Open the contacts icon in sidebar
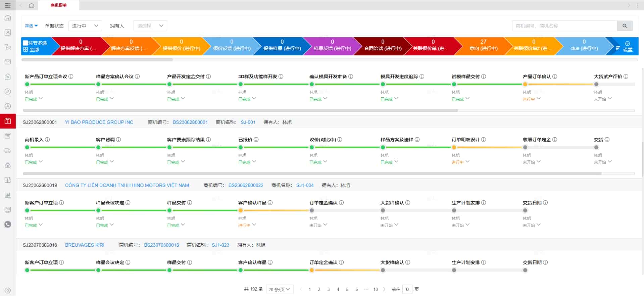The height and width of the screenshot is (296, 644). [8, 33]
